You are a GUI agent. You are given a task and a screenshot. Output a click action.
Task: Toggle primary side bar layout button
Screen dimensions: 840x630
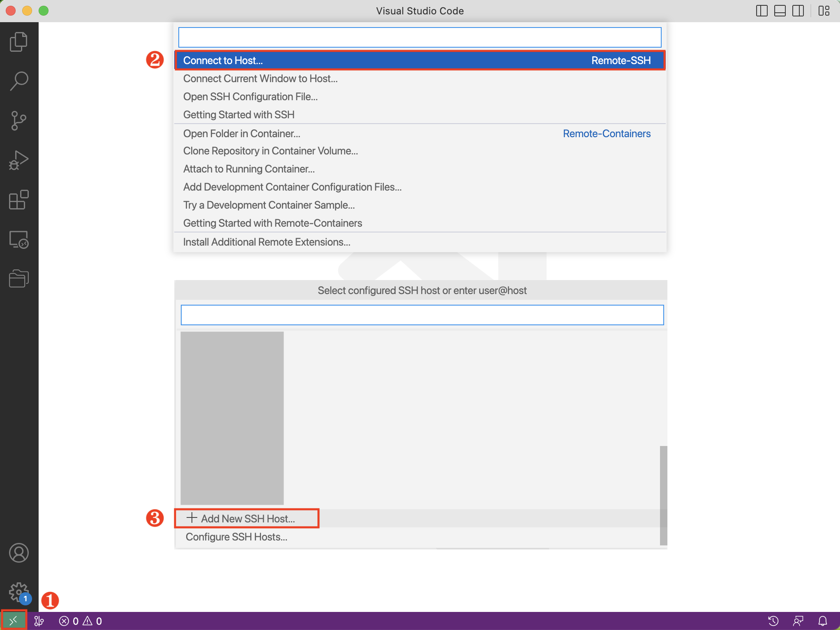pos(762,11)
